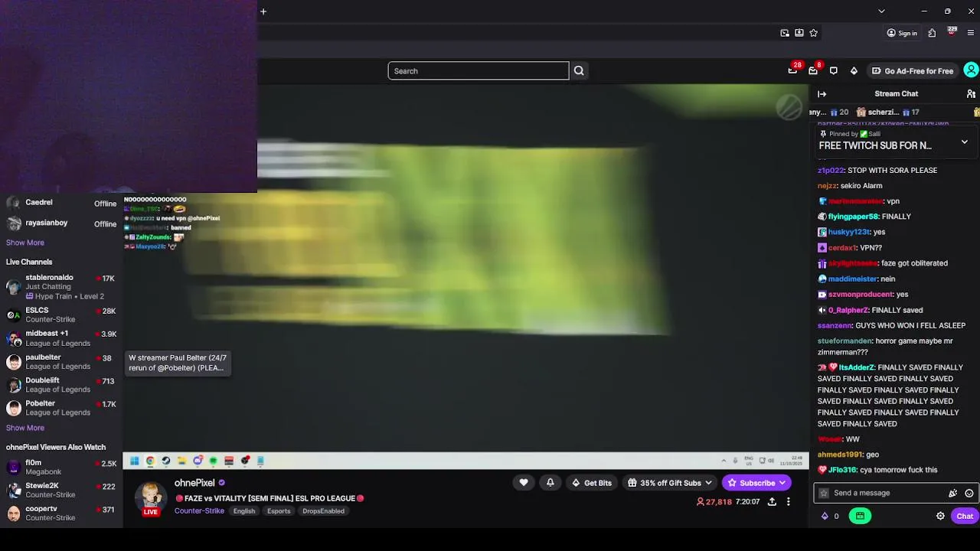Click username flyingpaper58 in chat
Screen dimensions: 980x551
coord(853,217)
